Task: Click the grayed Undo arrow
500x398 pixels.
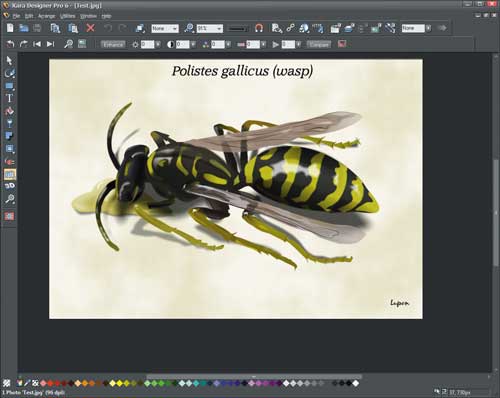Action: (107, 28)
